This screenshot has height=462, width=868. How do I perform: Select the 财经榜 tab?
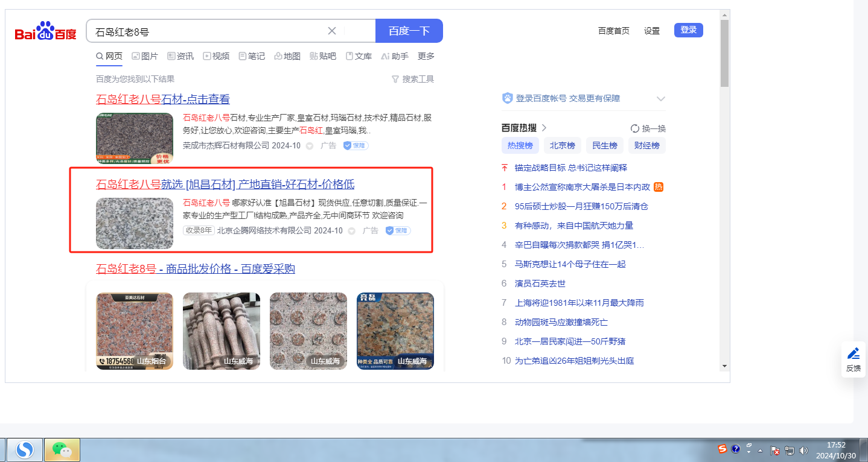(x=647, y=145)
